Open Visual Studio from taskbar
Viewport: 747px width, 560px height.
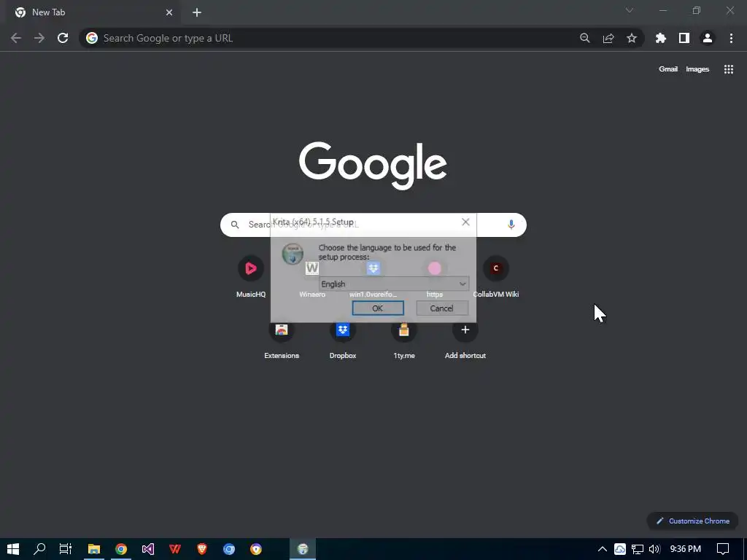click(x=147, y=549)
